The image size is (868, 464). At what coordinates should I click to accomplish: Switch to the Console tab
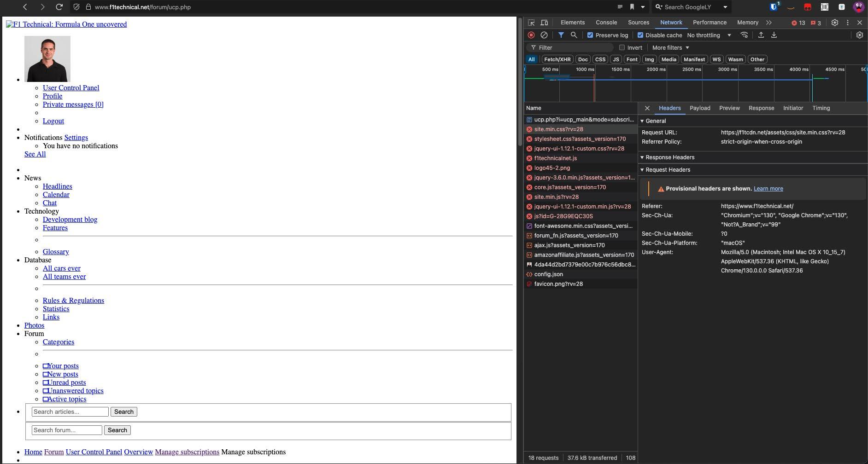coord(606,23)
